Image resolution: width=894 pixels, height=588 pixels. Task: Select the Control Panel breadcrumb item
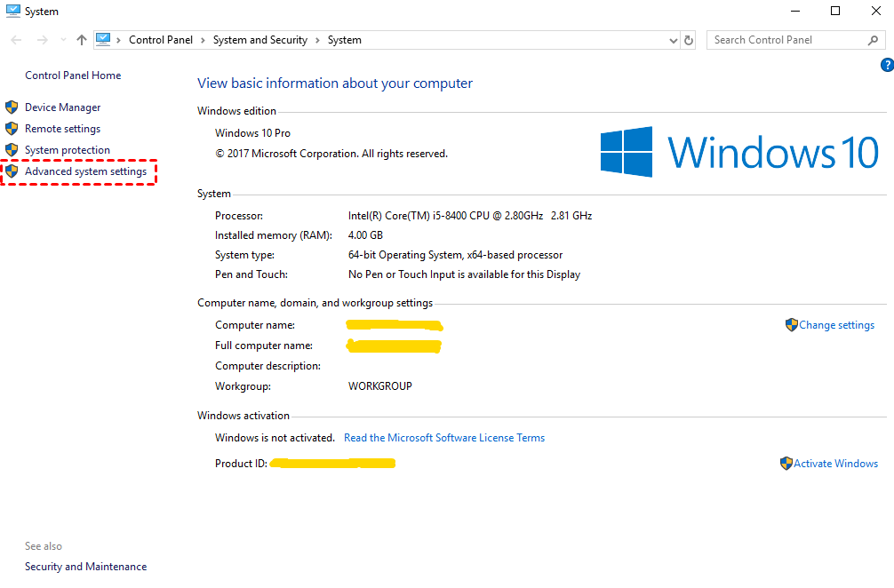pyautogui.click(x=161, y=40)
